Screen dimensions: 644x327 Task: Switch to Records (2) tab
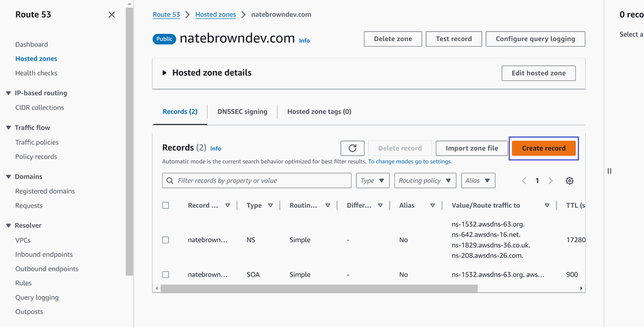point(180,112)
